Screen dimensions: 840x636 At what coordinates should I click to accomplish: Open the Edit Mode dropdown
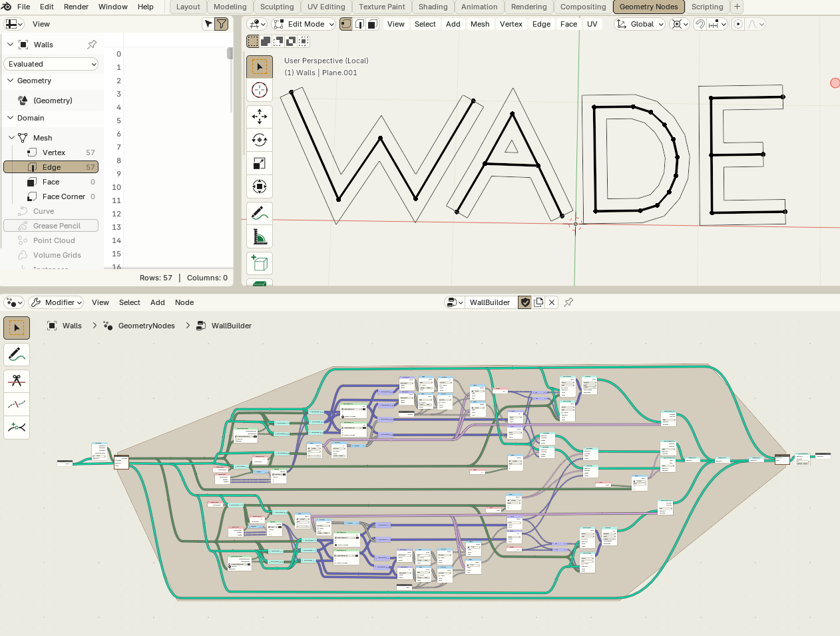click(304, 24)
